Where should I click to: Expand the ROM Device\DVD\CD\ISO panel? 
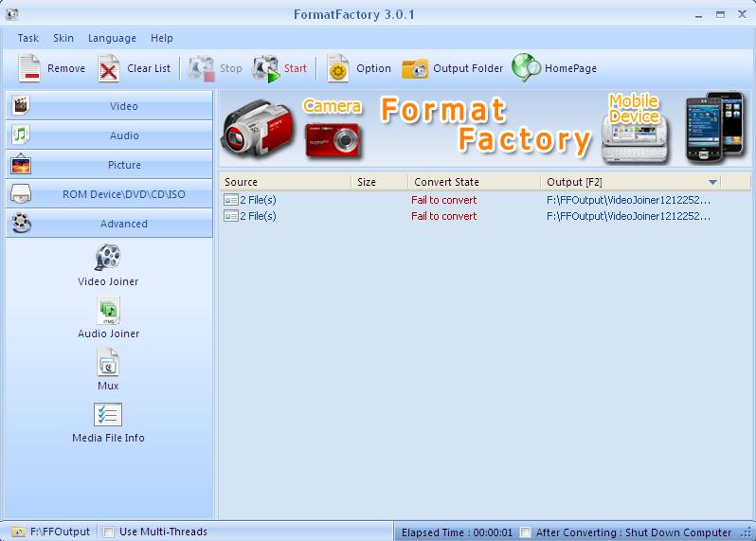point(109,194)
